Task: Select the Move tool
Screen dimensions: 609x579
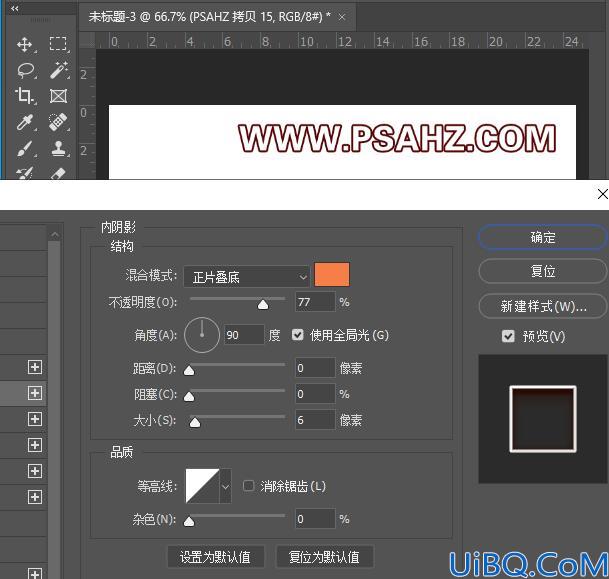Action: click(x=24, y=45)
